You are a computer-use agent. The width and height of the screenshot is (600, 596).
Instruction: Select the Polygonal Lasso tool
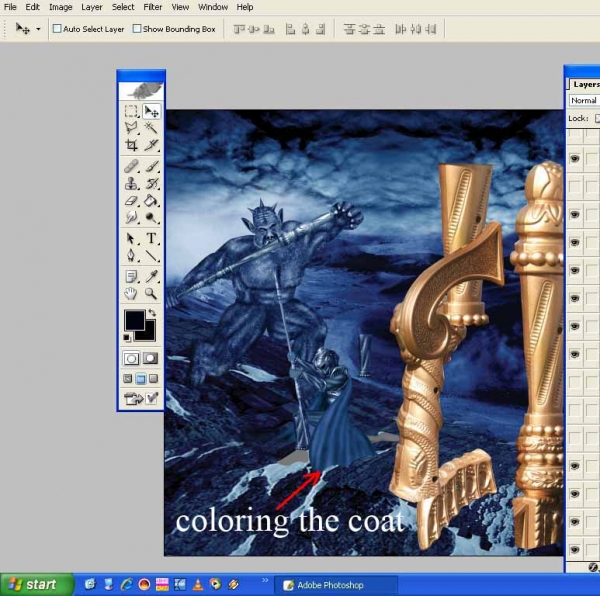[131, 127]
